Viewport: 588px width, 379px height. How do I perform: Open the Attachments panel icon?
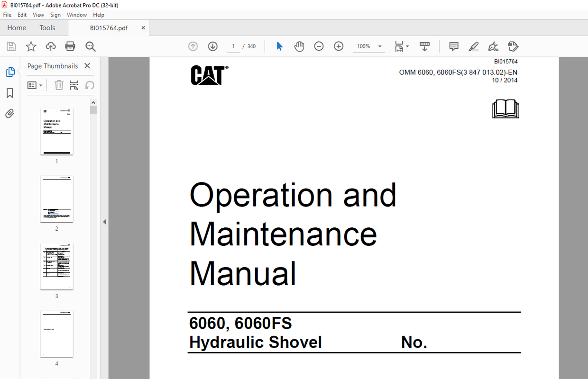[x=9, y=113]
